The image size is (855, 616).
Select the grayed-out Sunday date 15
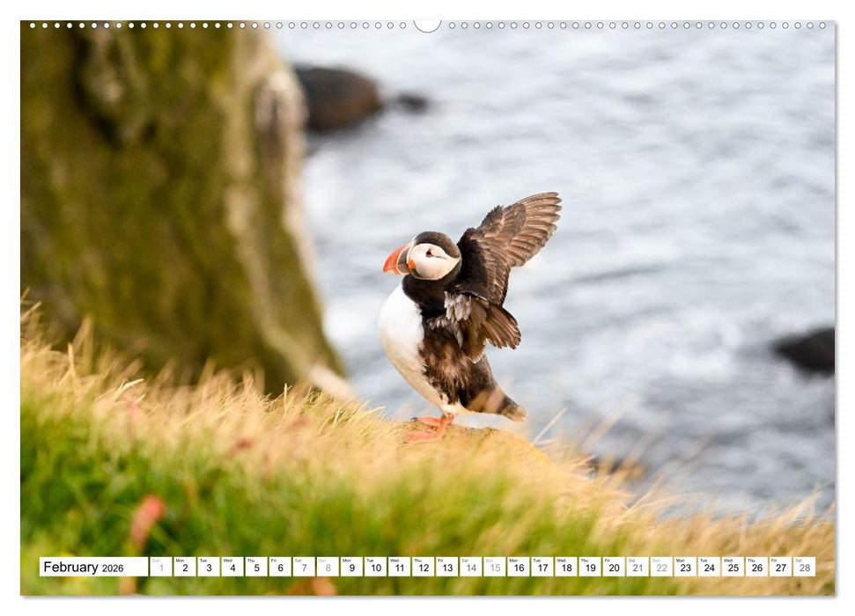point(496,568)
